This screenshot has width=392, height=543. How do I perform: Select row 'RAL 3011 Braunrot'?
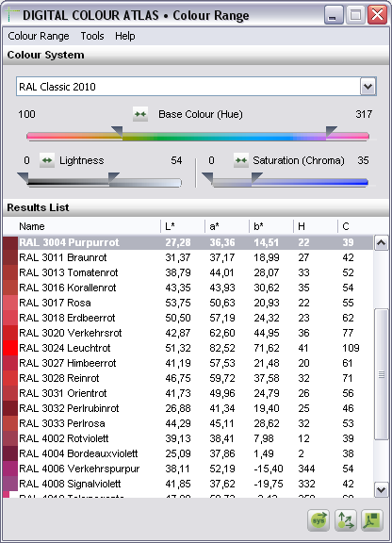pyautogui.click(x=188, y=257)
